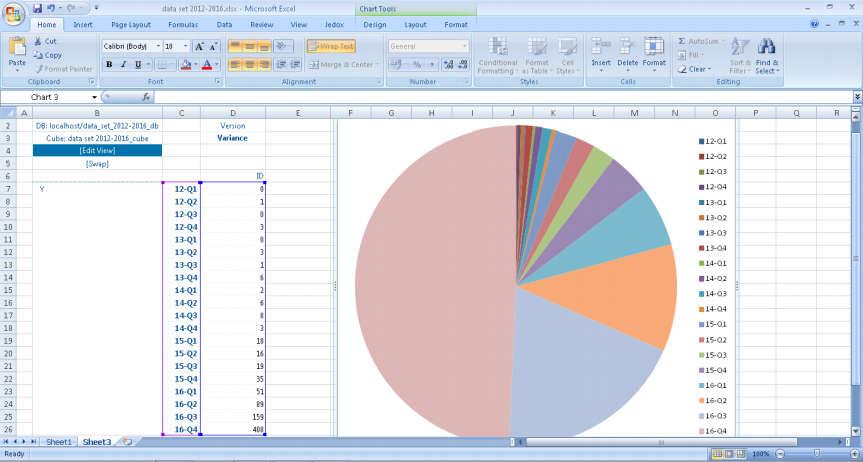863x462 pixels.
Task: Open the Office Button menu
Action: click(x=13, y=14)
